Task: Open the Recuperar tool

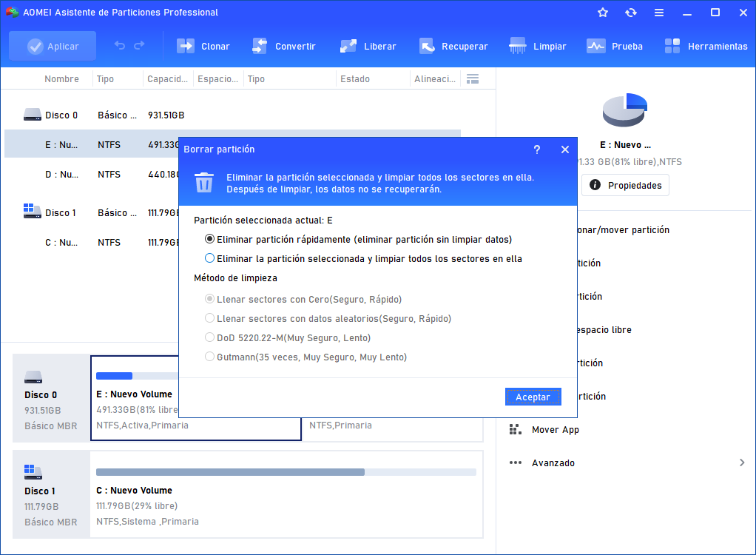Action: (453, 47)
